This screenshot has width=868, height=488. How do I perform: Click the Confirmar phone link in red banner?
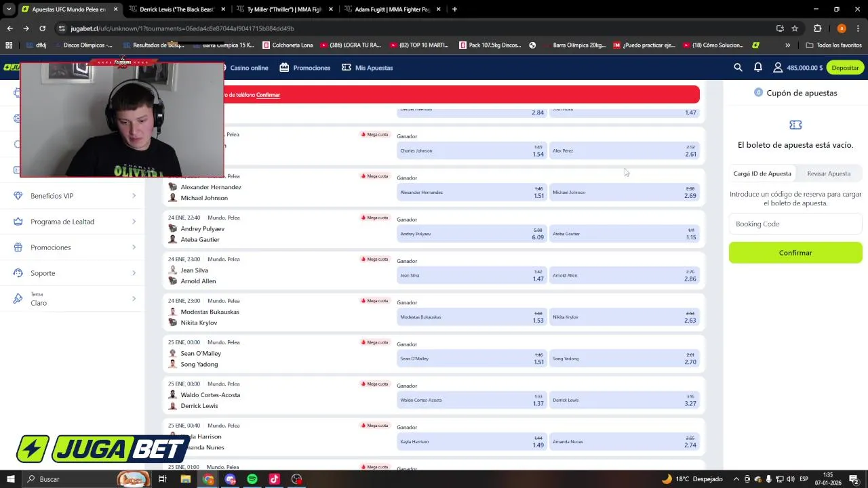(x=268, y=95)
